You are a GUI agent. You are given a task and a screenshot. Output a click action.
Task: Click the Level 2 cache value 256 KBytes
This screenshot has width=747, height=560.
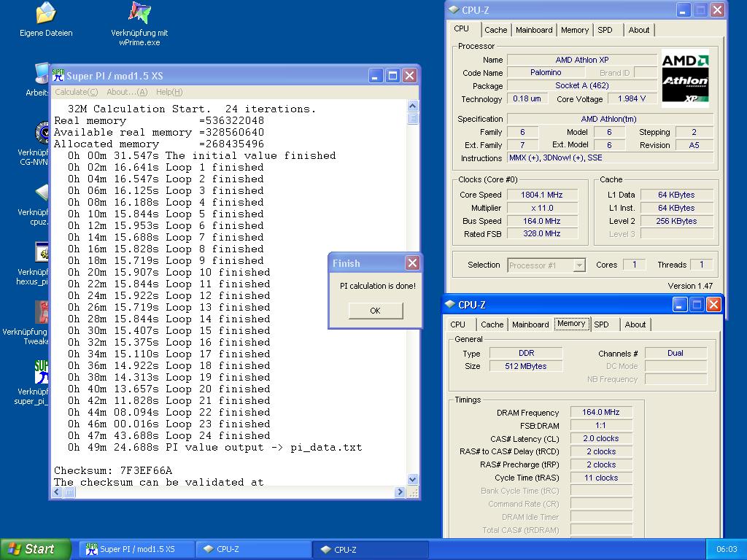[676, 221]
